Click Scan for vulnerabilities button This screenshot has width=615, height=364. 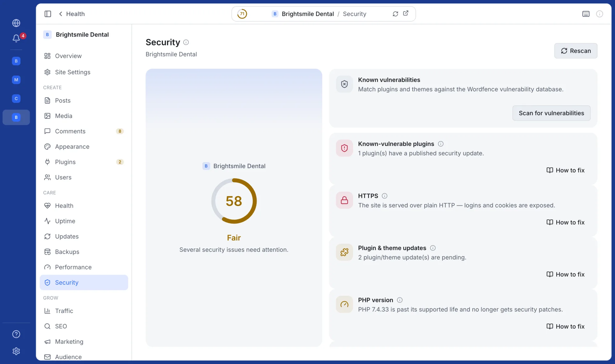tap(551, 113)
